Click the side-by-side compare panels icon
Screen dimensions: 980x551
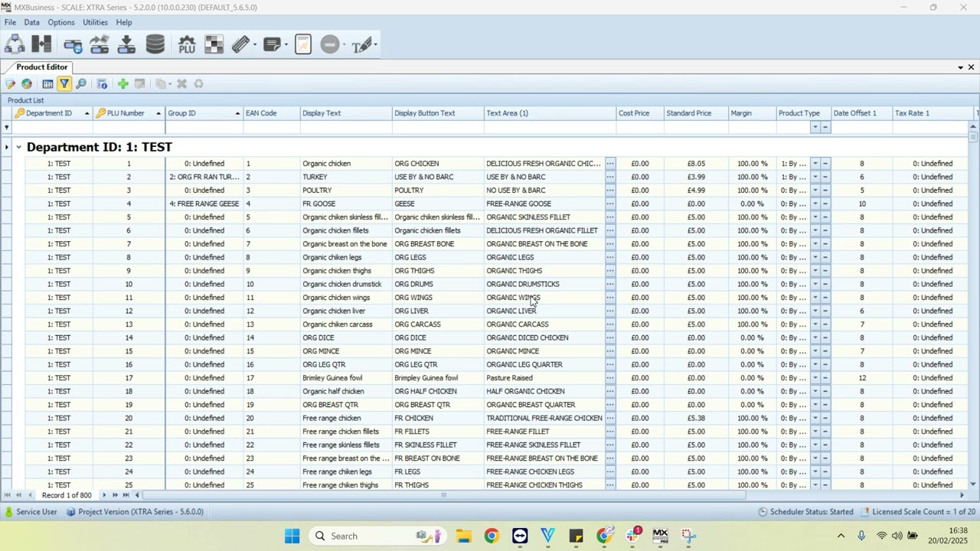tap(41, 44)
